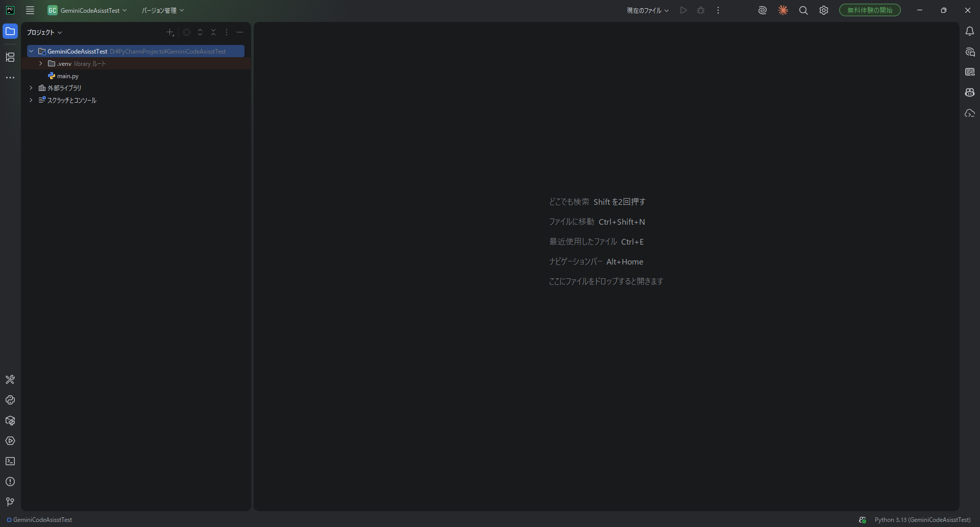Toggle the Project tool window
Screen dimensions: 980x527
[x=10, y=31]
